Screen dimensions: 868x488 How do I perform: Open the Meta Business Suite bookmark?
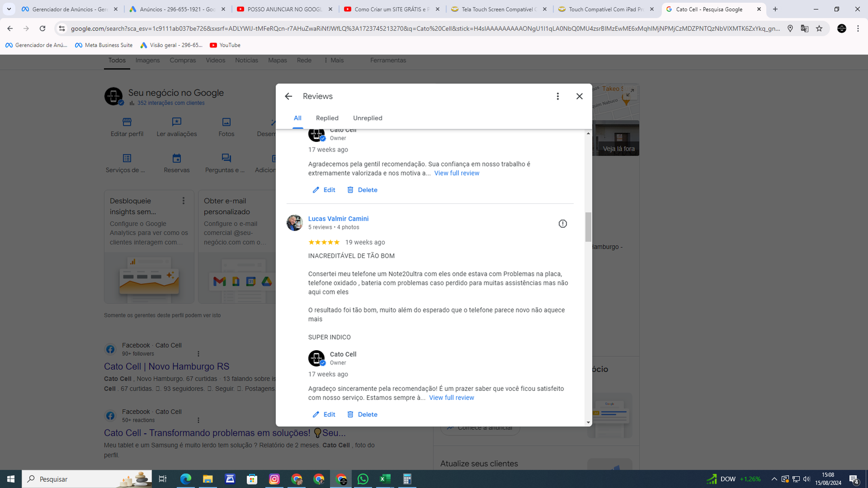tap(103, 45)
